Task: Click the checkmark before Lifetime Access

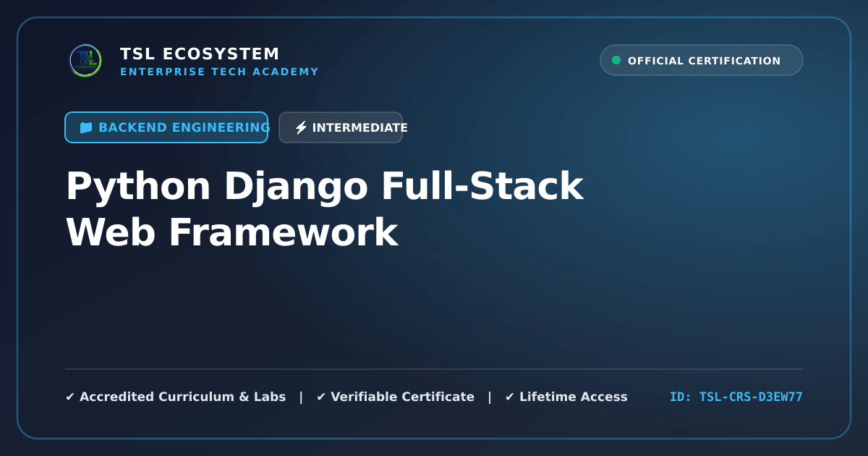Action: (x=510, y=397)
